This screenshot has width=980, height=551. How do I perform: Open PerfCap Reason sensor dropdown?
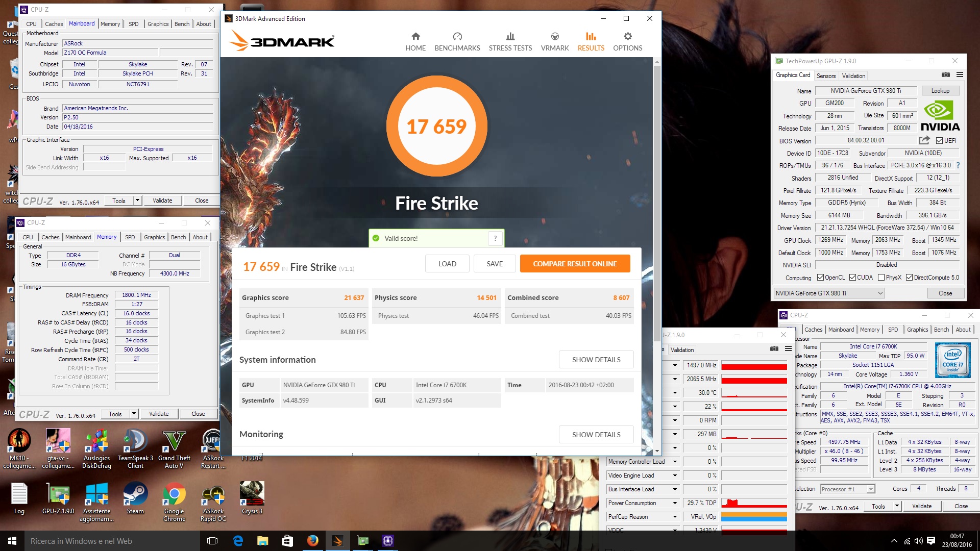675,517
